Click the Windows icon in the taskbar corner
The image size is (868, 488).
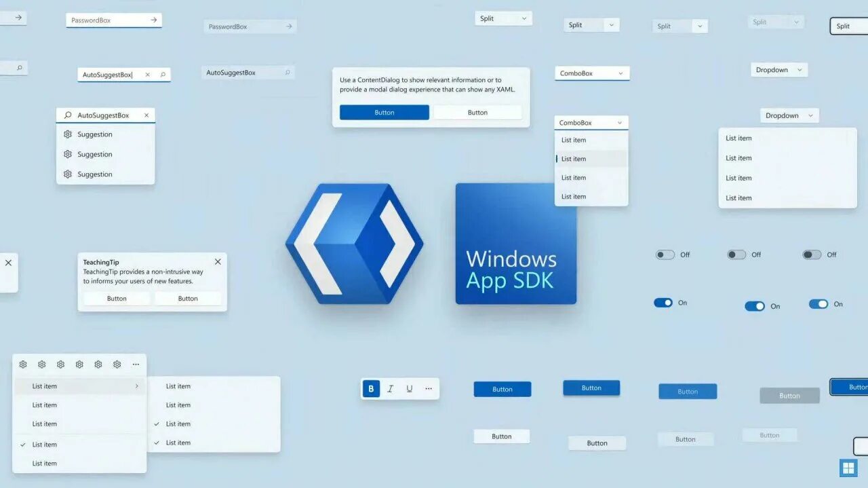coord(848,468)
